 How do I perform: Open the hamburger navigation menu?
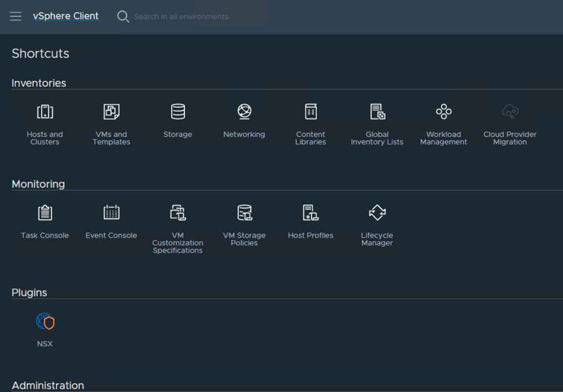point(15,16)
